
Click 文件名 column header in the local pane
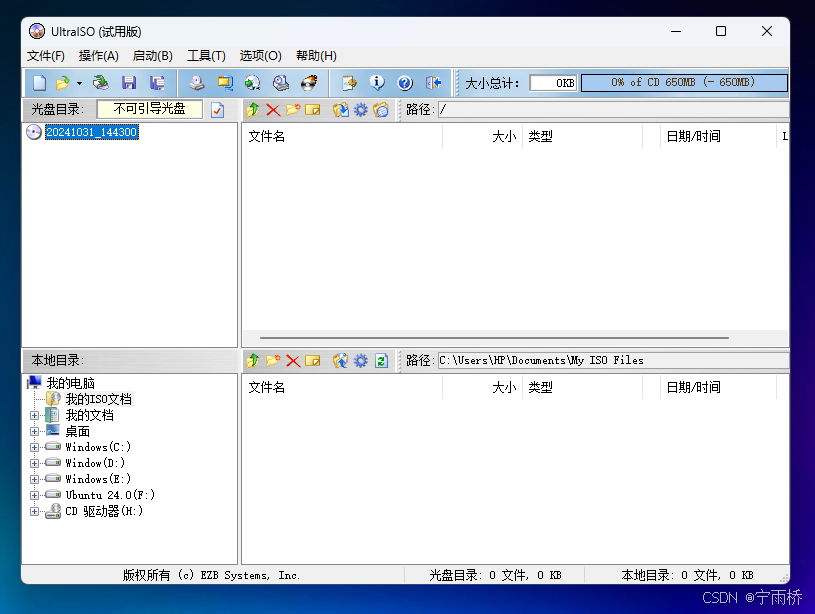click(343, 387)
